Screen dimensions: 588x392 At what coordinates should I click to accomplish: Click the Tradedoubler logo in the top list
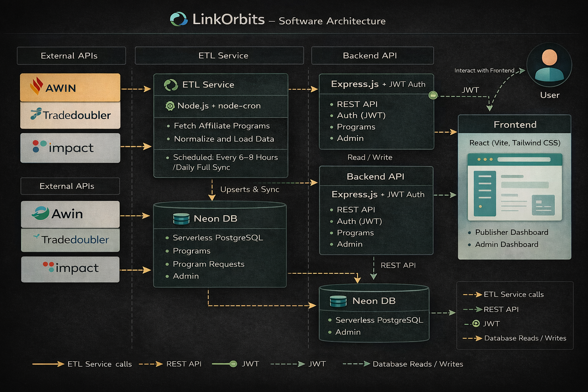(x=70, y=114)
